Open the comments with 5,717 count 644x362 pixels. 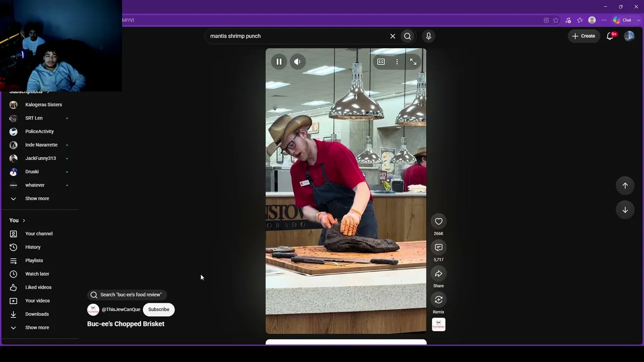(x=439, y=247)
